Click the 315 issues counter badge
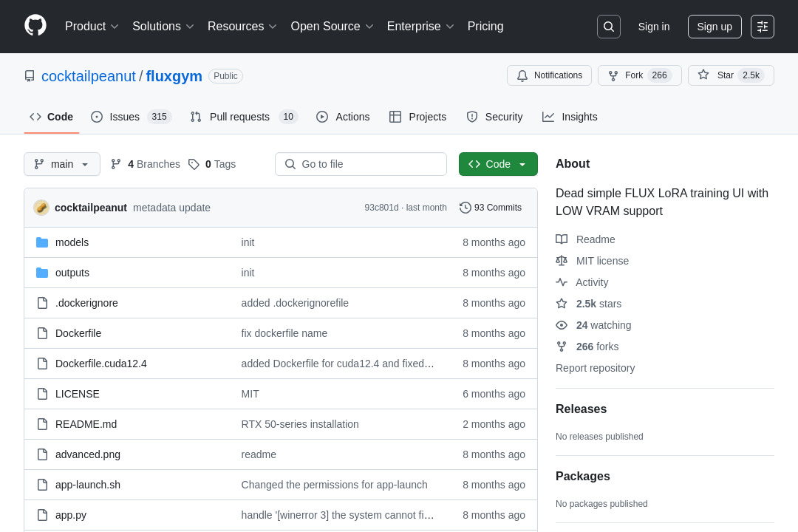 pyautogui.click(x=160, y=117)
